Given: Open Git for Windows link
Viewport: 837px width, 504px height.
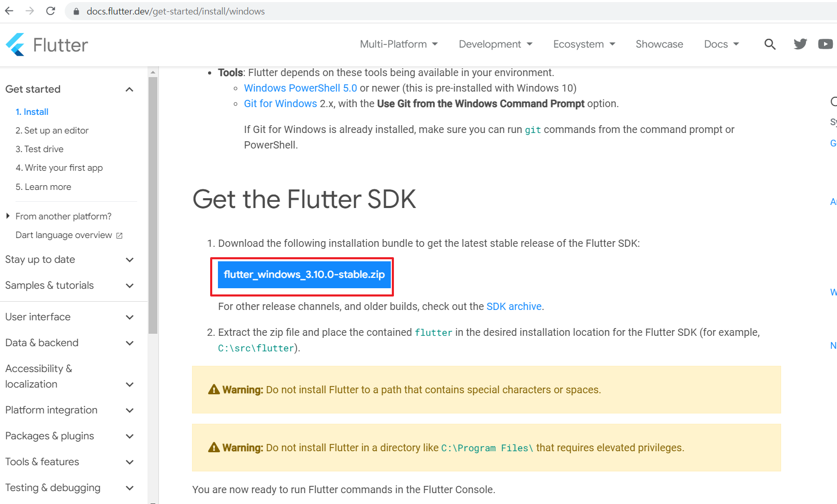Looking at the screenshot, I should 281,103.
